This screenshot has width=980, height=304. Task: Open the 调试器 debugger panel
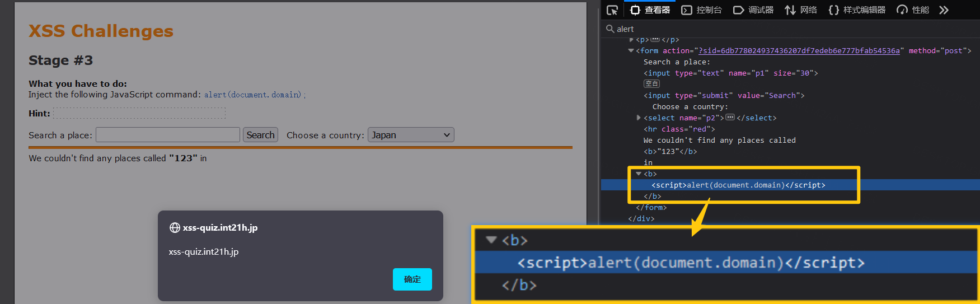pos(753,10)
